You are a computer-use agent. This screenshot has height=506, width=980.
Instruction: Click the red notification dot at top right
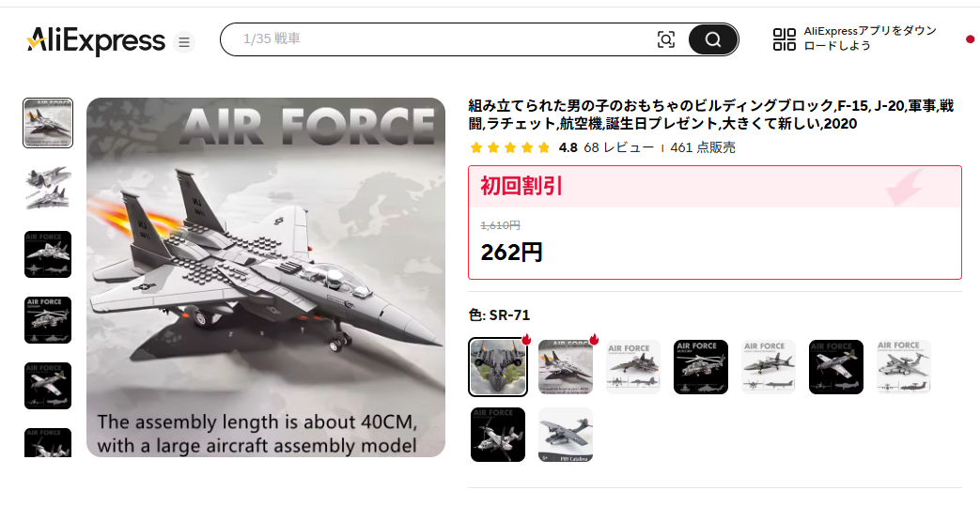pyautogui.click(x=970, y=39)
